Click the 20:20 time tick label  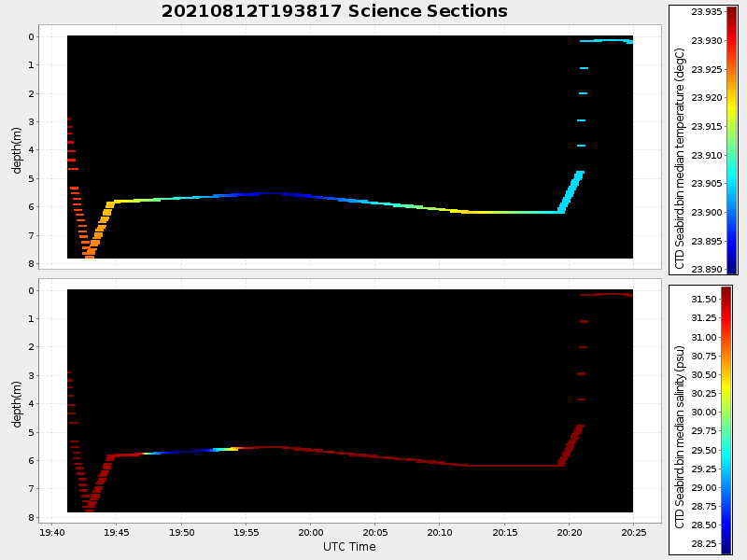(569, 532)
